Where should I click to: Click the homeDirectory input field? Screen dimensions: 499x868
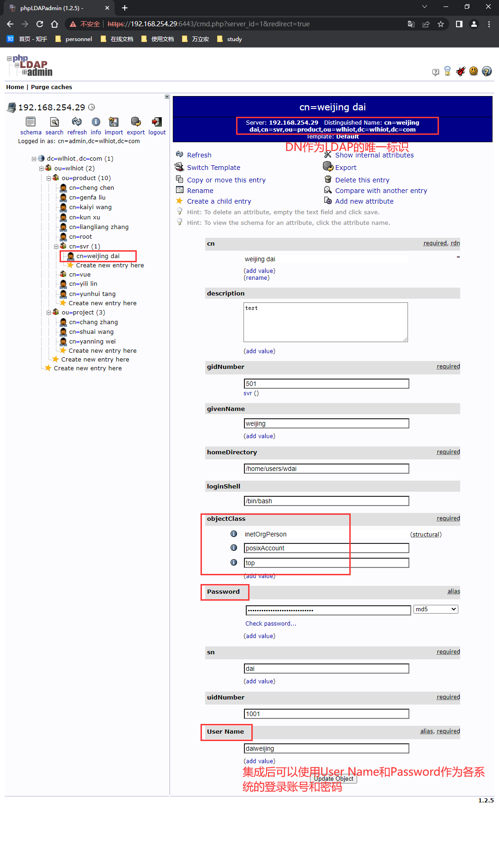(x=326, y=469)
